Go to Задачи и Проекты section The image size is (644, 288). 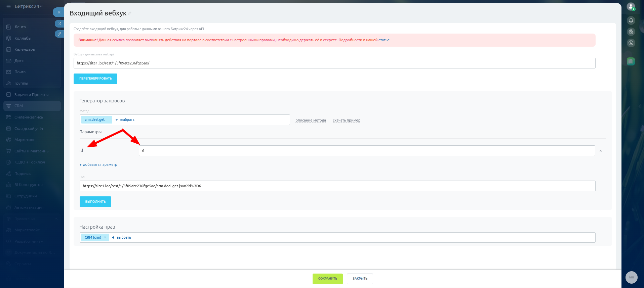[31, 95]
